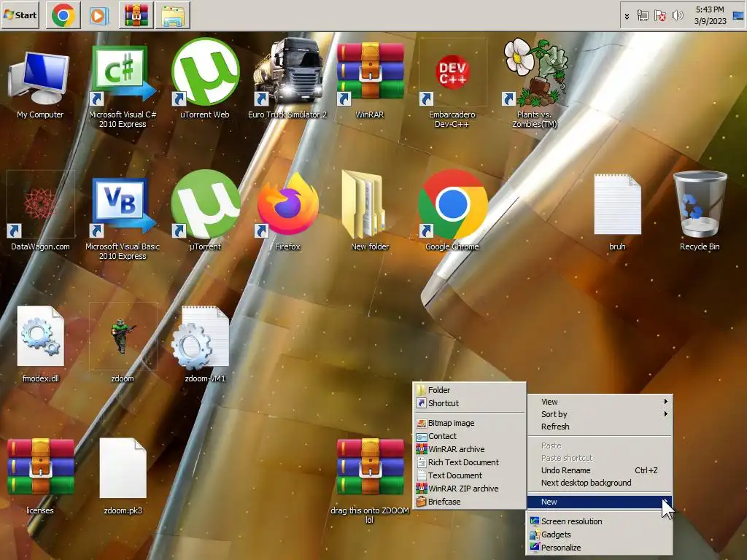Select the WinRAR desktop shortcut
This screenshot has height=560, width=747.
[x=370, y=79]
